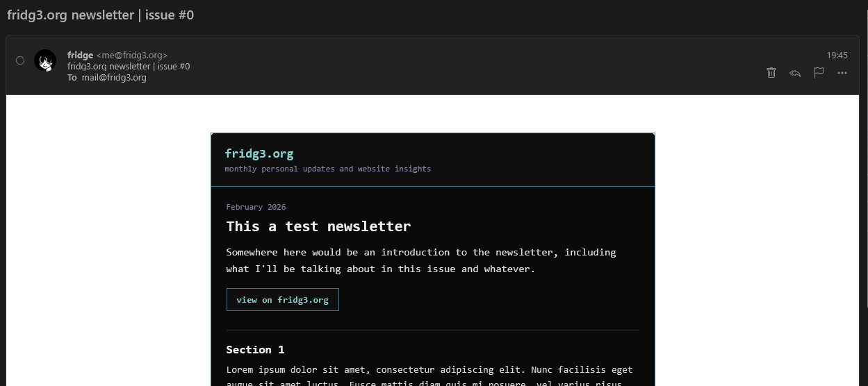Click the email subject title at top
The width and height of the screenshot is (868, 386).
pos(100,15)
